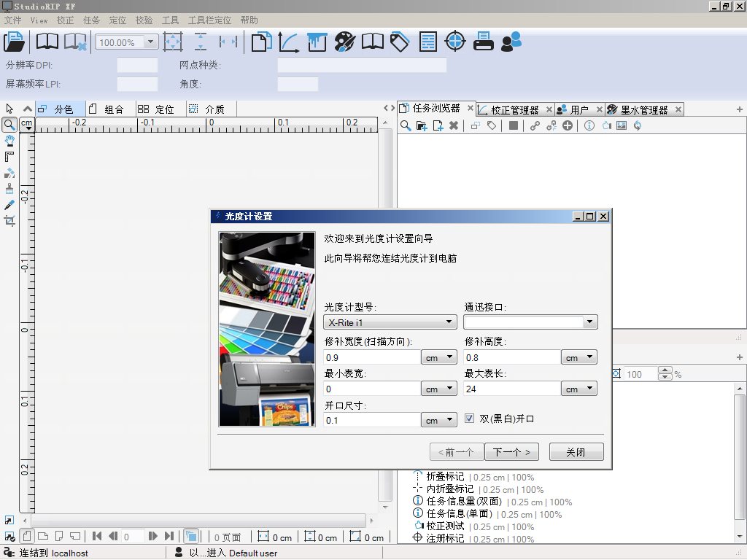Screen dimensions: 747x560
Task: Click the open file folder icon
Action: 14,42
